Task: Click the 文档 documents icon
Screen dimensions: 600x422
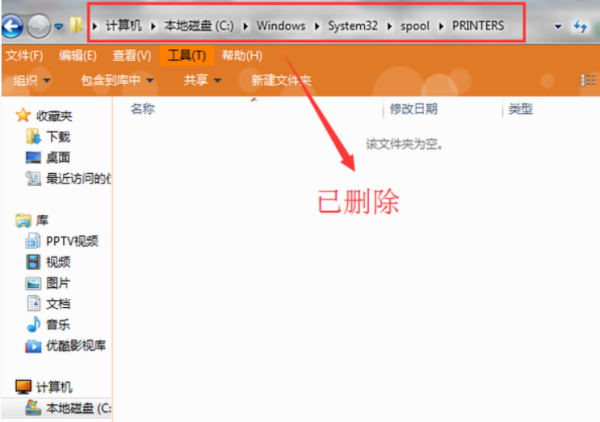Action: coord(33,303)
